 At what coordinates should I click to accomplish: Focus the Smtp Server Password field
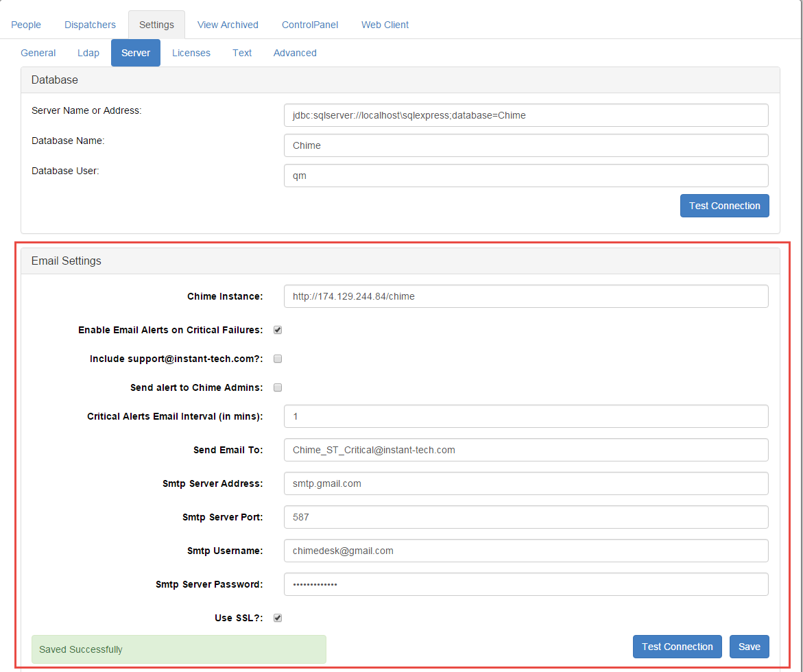tap(526, 584)
